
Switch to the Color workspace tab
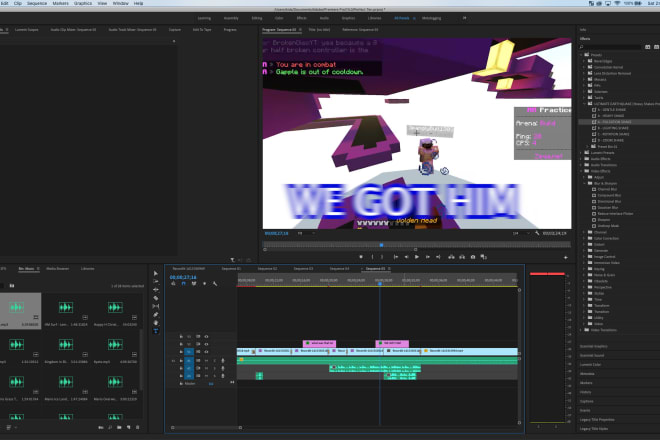pyautogui.click(x=279, y=18)
